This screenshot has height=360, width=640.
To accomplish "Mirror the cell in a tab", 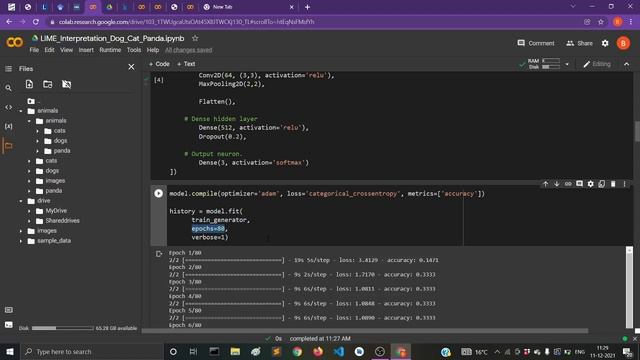I will 602,184.
